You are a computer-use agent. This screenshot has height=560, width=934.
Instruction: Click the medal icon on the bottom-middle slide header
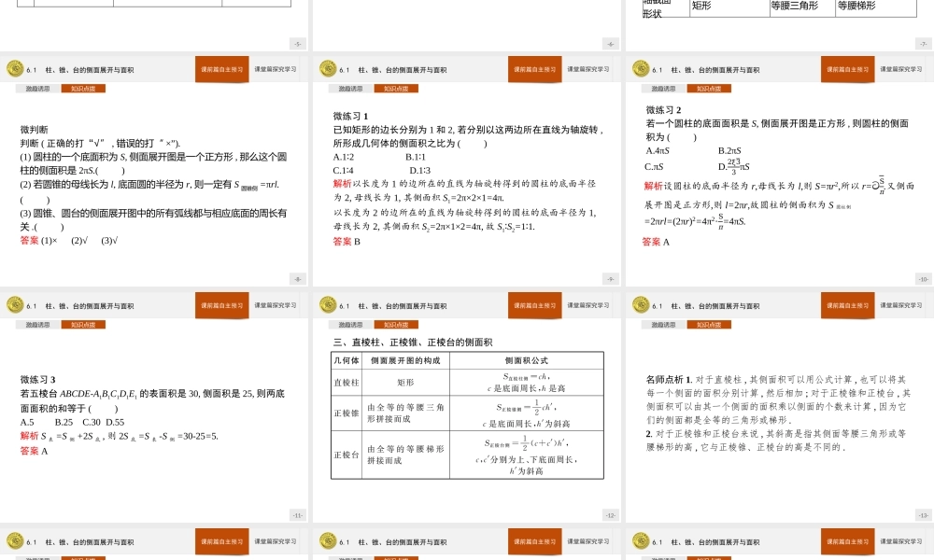329,541
